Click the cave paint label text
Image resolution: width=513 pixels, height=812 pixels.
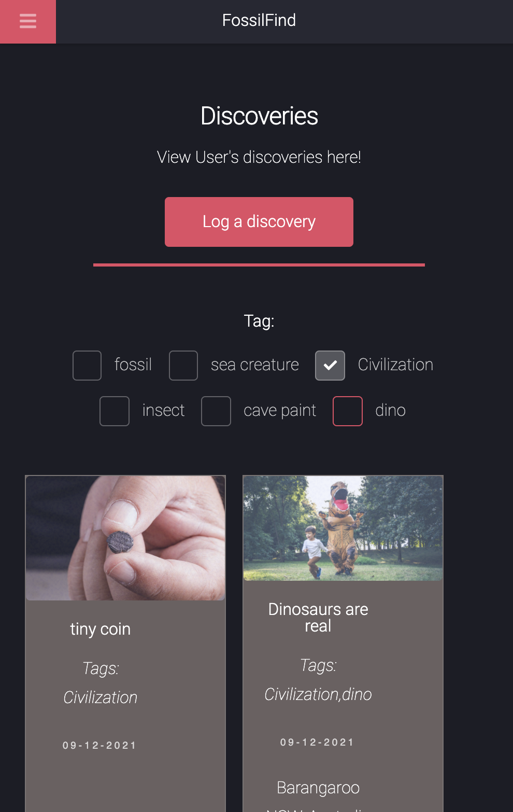pos(280,411)
